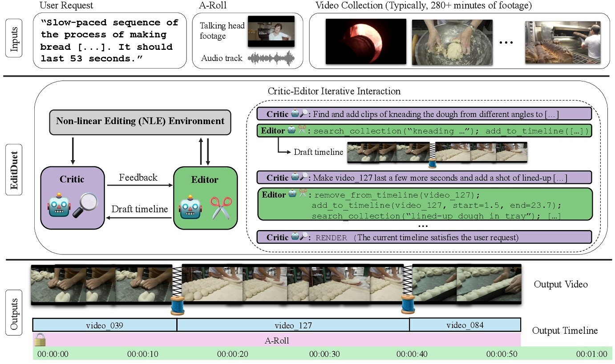Click the Non-linear Editing (NLE) Environment box
This screenshot has width=615, height=364.
point(140,121)
